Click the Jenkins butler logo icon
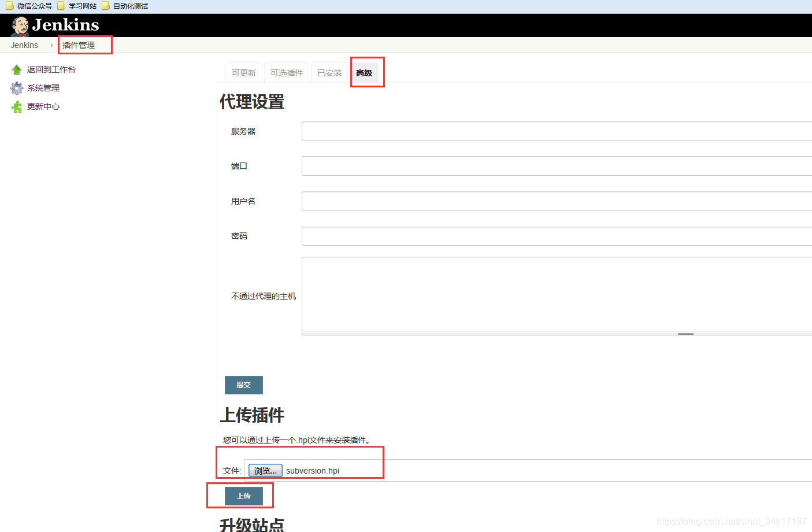812x532 pixels. [20, 26]
